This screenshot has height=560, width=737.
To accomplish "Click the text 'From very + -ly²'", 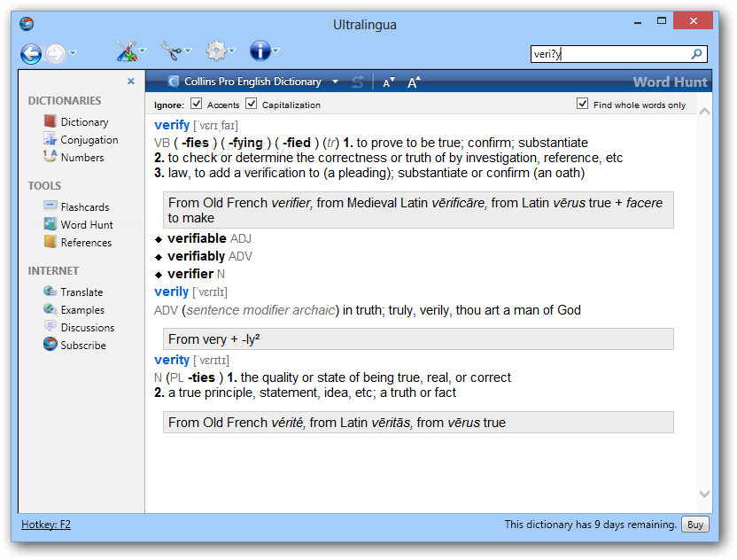I will 213,339.
